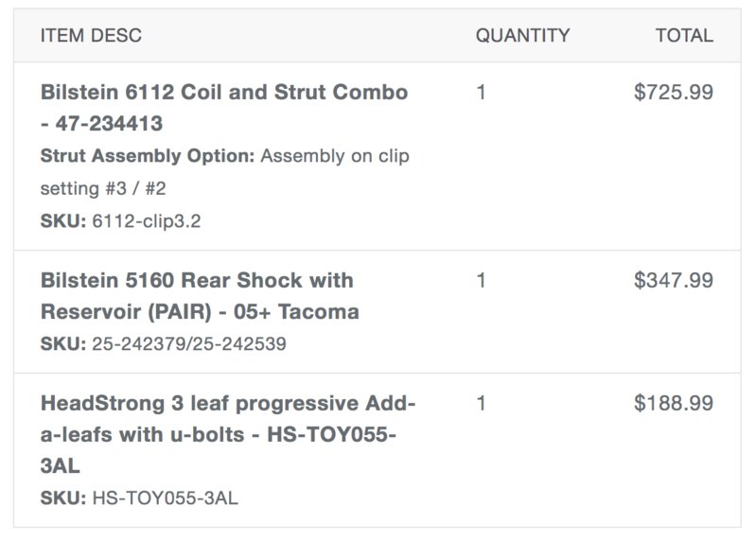Click the Reservoir (PAIR) - 05+ Tacoma line
Image resolution: width=756 pixels, height=541 pixels.
pos(200,312)
